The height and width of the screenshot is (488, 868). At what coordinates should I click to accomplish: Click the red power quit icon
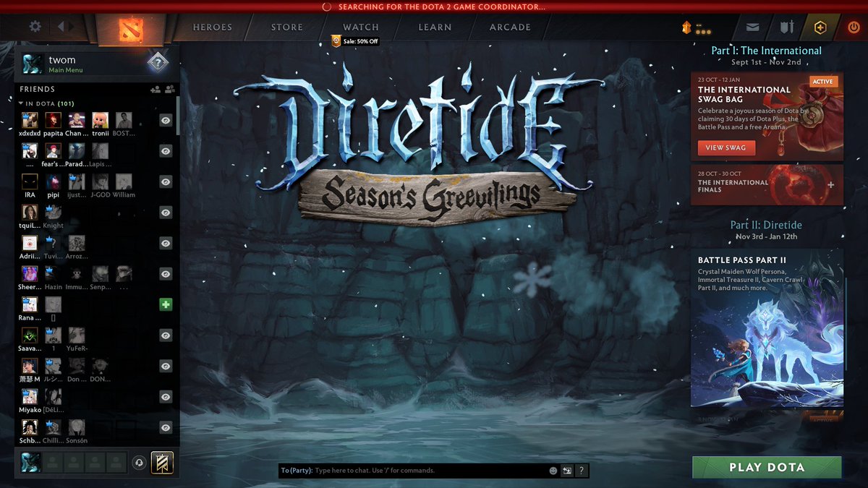coord(854,27)
